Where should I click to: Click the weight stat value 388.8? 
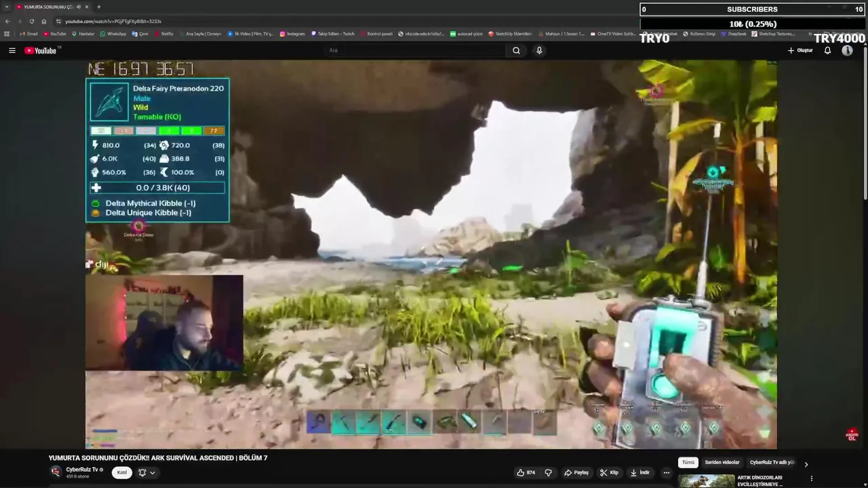click(180, 159)
